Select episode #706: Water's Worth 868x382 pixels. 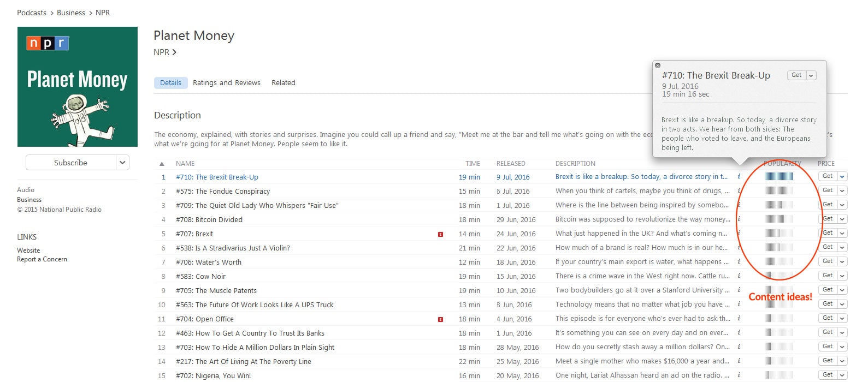click(x=209, y=262)
